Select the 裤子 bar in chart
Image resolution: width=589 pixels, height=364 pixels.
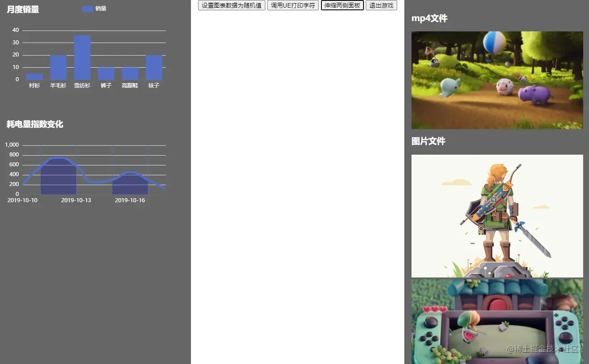(106, 74)
